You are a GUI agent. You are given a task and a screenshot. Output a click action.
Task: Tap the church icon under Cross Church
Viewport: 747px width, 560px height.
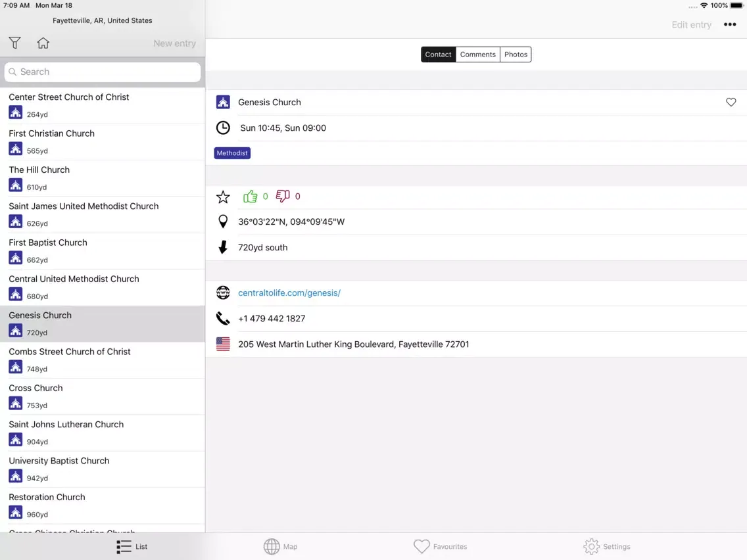click(15, 404)
